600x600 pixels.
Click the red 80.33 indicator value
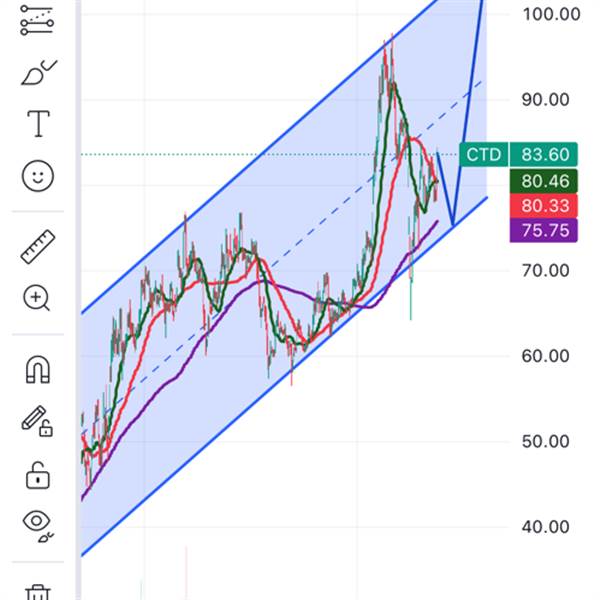pyautogui.click(x=544, y=205)
